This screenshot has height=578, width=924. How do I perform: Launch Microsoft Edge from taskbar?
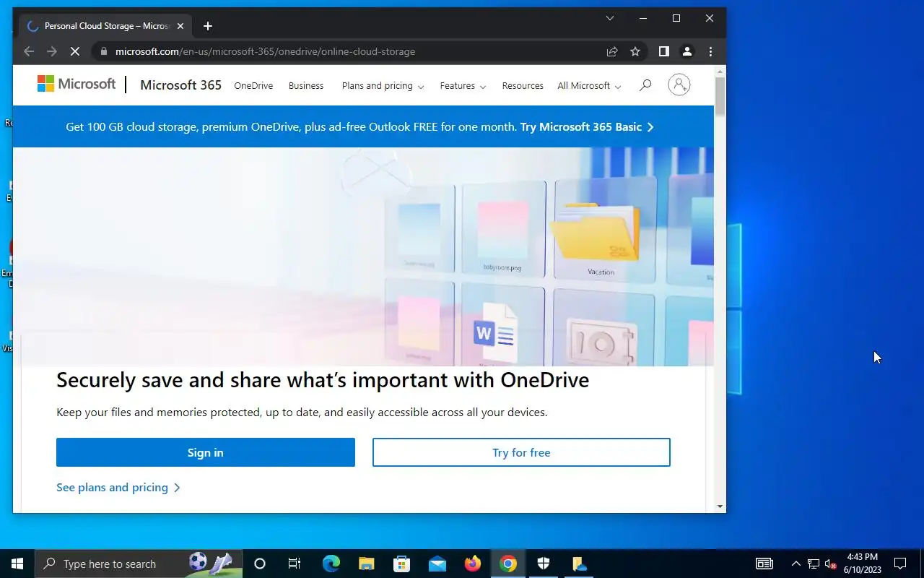click(331, 564)
